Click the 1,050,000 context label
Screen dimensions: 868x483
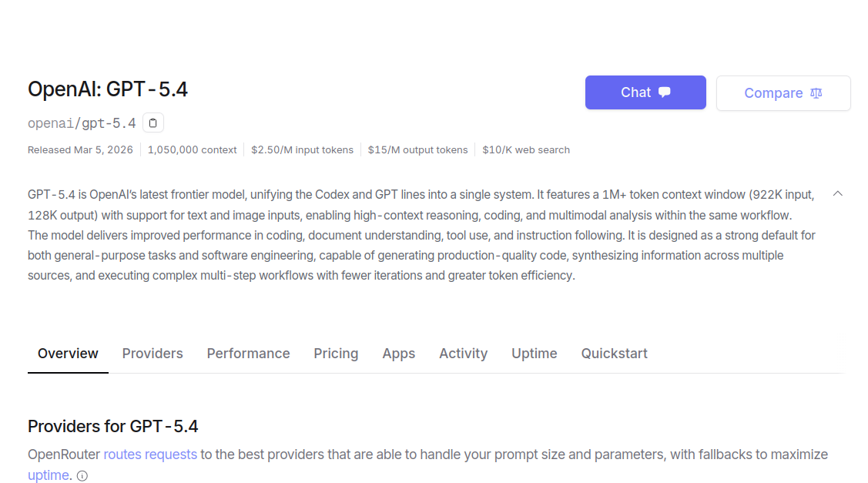tap(193, 150)
